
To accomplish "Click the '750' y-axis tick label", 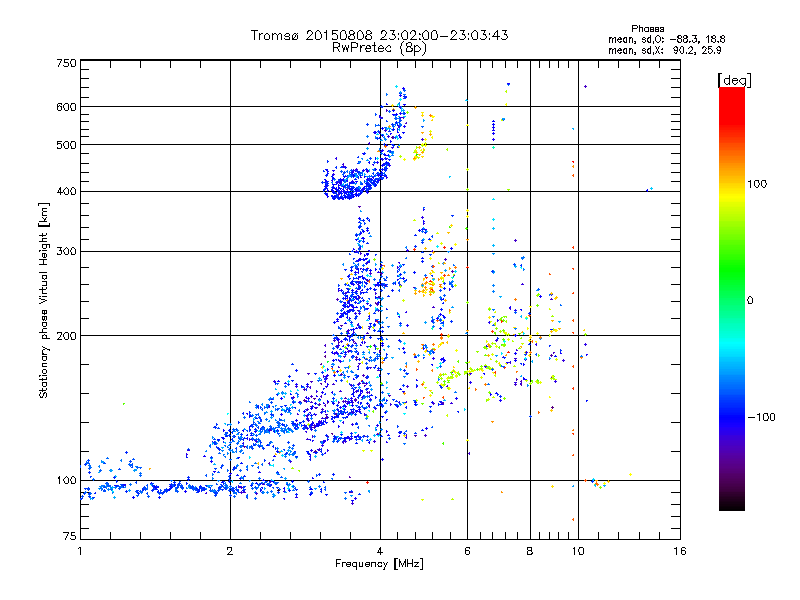I will pos(67,63).
